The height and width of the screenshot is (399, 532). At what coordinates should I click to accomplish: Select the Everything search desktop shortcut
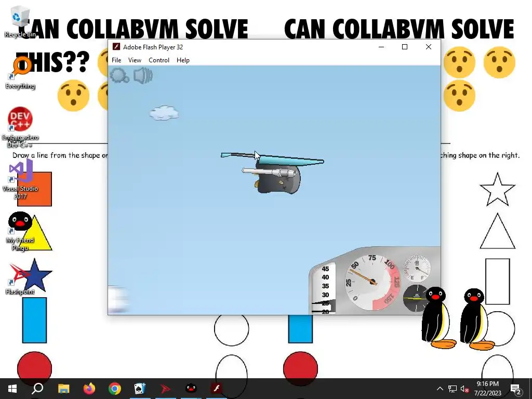[x=20, y=73]
